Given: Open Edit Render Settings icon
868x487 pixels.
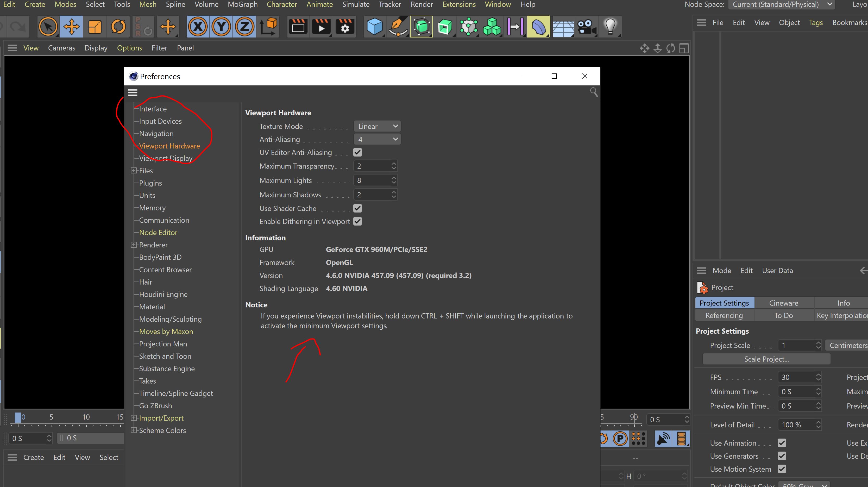Looking at the screenshot, I should click(x=345, y=26).
